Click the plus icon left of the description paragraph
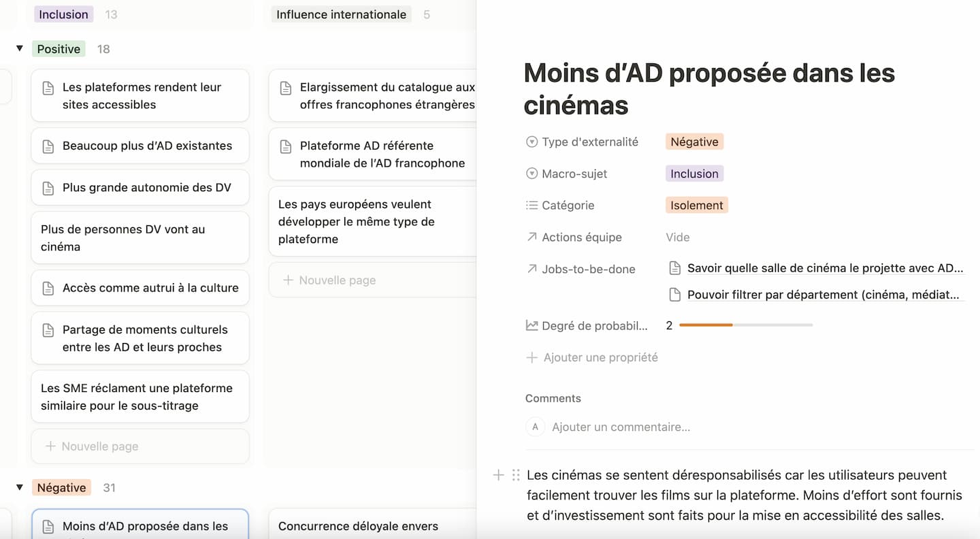The height and width of the screenshot is (539, 980). click(498, 475)
